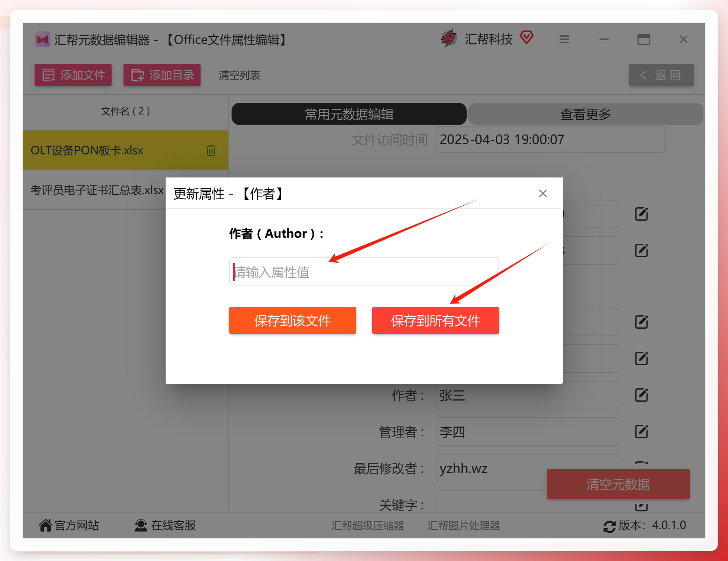This screenshot has height=561, width=728.
Task: Click the 添加目录 button
Action: click(162, 75)
